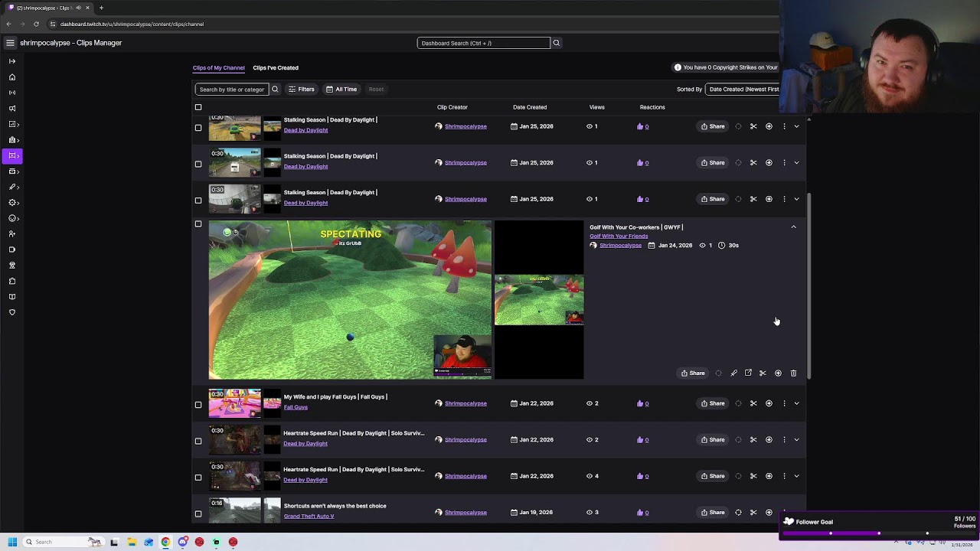This screenshot has height=551, width=980.
Task: Open the Windows Start menu
Action: point(12,542)
